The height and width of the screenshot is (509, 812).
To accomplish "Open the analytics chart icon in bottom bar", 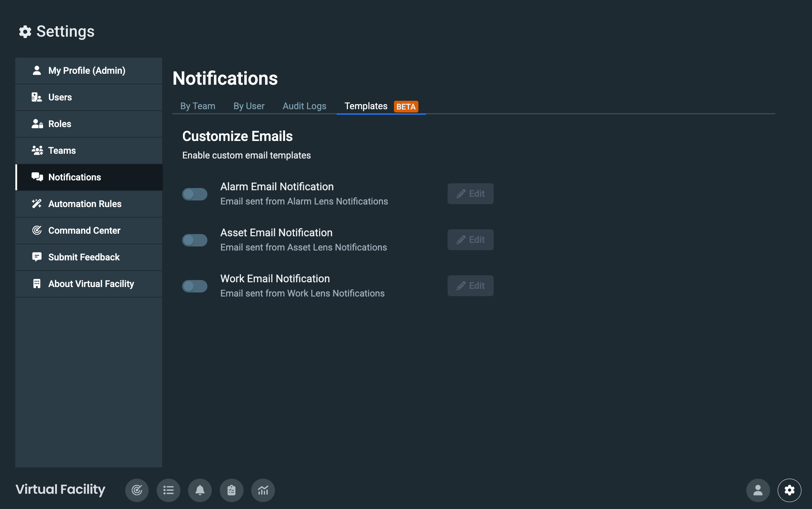I will tap(263, 490).
